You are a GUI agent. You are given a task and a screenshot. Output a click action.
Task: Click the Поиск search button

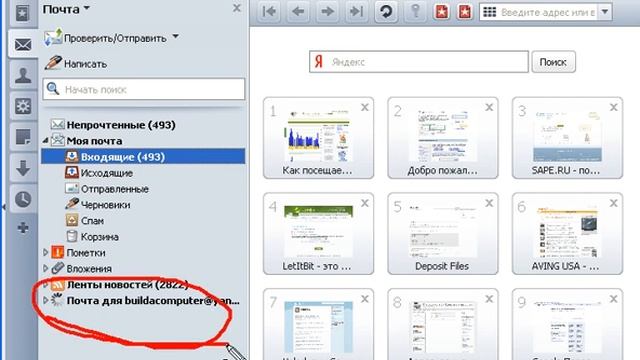pos(553,62)
